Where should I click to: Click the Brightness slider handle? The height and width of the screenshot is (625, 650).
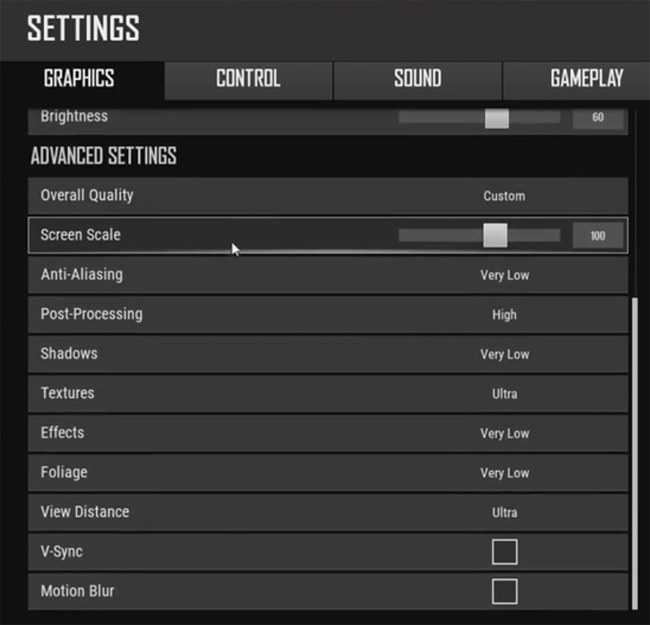point(497,118)
